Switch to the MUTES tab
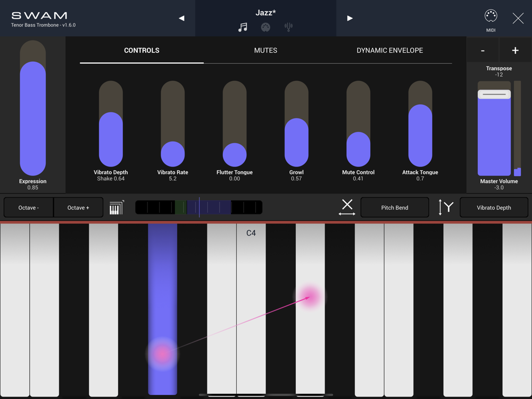 (x=265, y=51)
